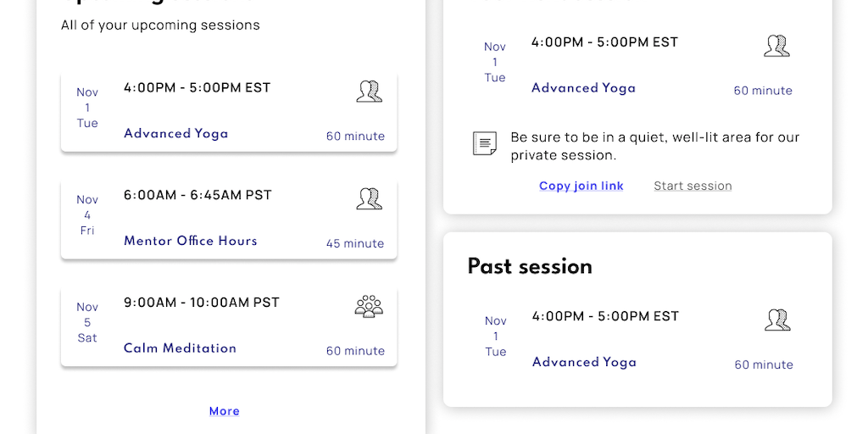
Task: Select the Mentor Office Hours title
Action: pos(191,241)
